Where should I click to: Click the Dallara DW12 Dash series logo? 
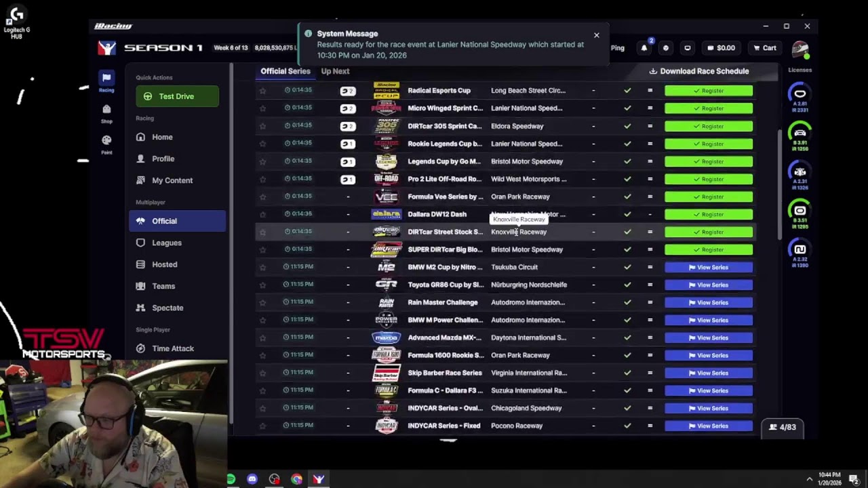[x=387, y=214]
